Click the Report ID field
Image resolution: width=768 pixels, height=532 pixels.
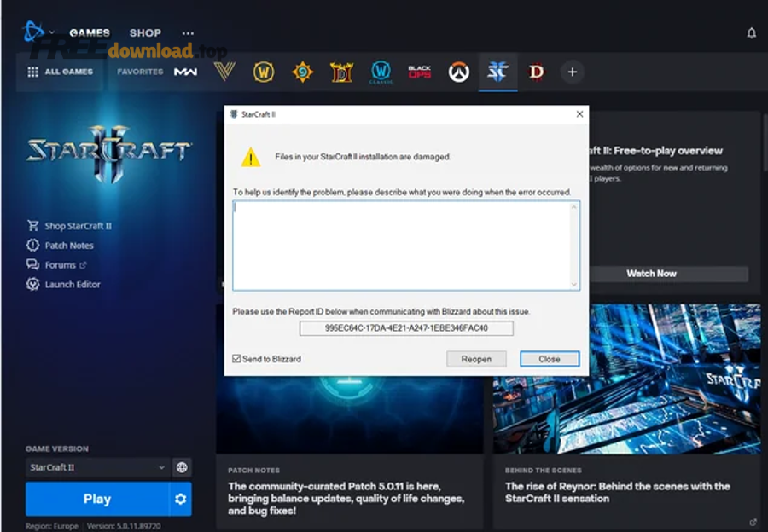[x=406, y=328]
